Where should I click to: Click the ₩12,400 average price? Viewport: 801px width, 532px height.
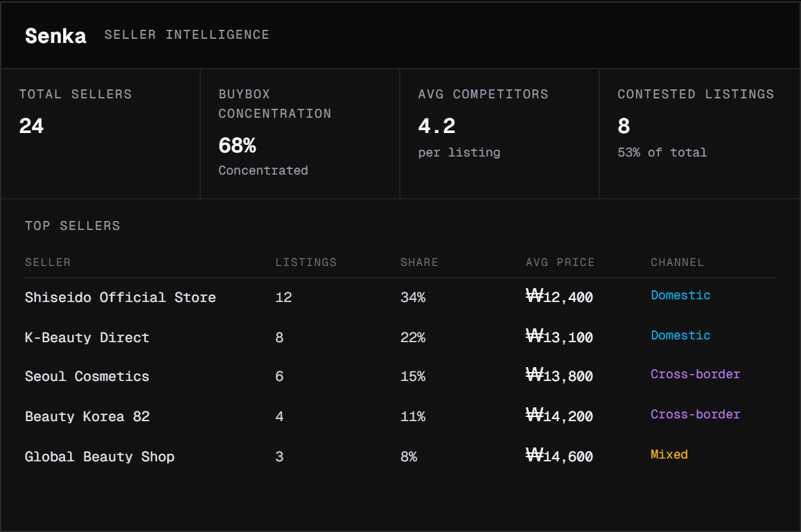pos(559,296)
